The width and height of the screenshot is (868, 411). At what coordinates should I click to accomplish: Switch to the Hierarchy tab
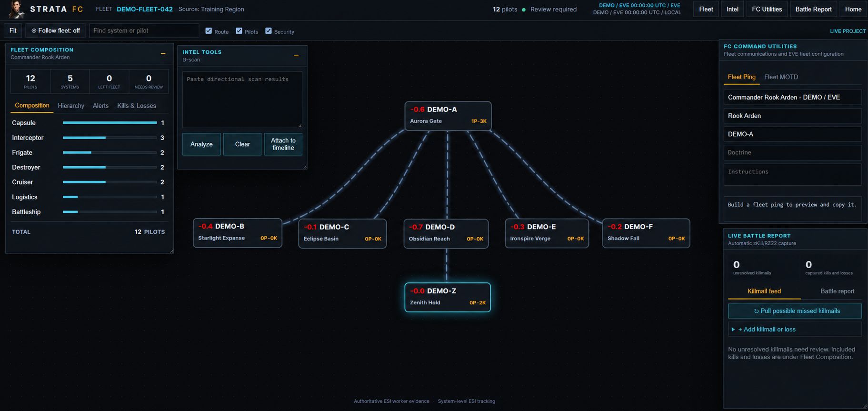click(x=71, y=106)
